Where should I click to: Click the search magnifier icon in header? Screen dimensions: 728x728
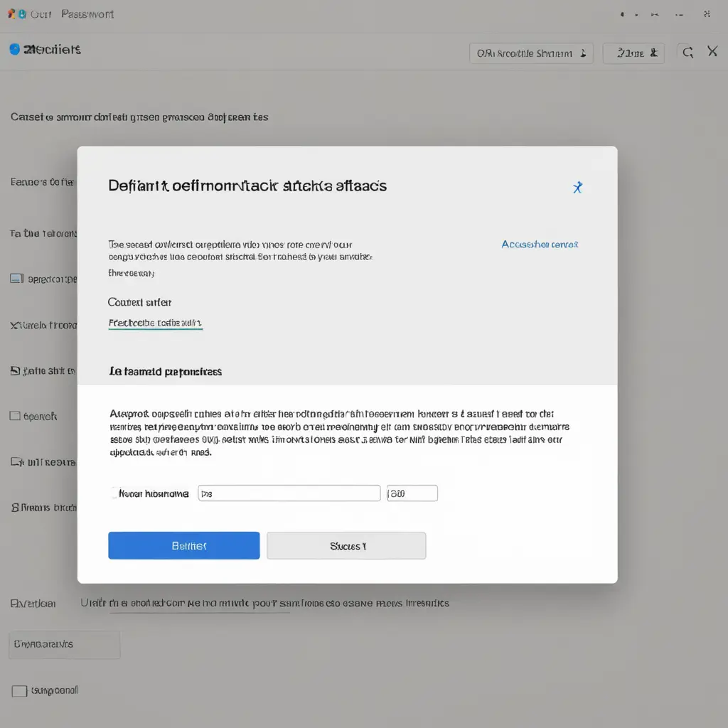687,52
